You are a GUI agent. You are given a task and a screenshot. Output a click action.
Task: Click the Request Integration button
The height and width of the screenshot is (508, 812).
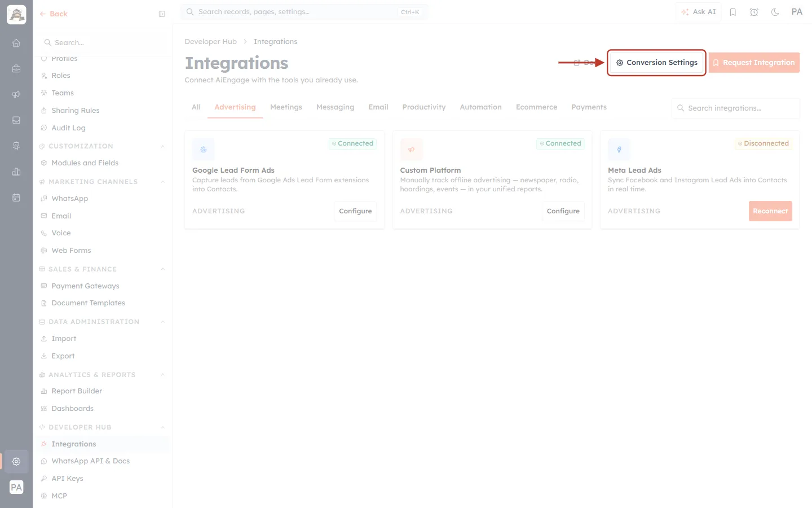pyautogui.click(x=754, y=63)
